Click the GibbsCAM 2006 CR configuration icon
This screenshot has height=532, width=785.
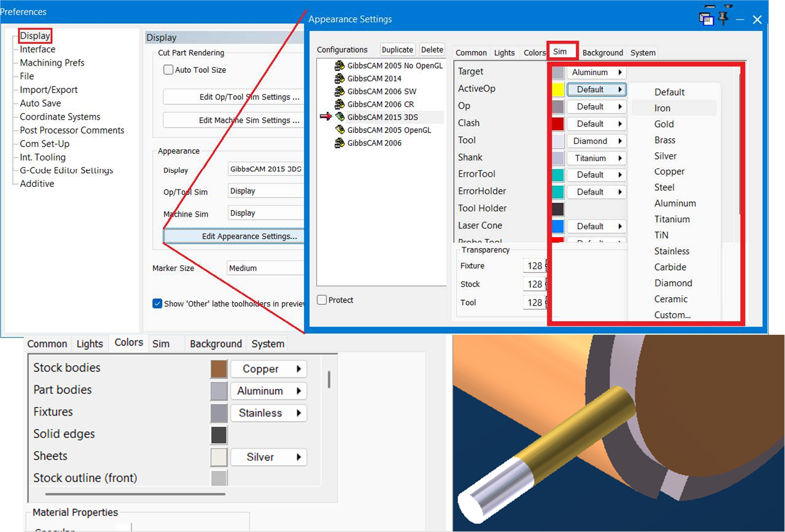(339, 104)
